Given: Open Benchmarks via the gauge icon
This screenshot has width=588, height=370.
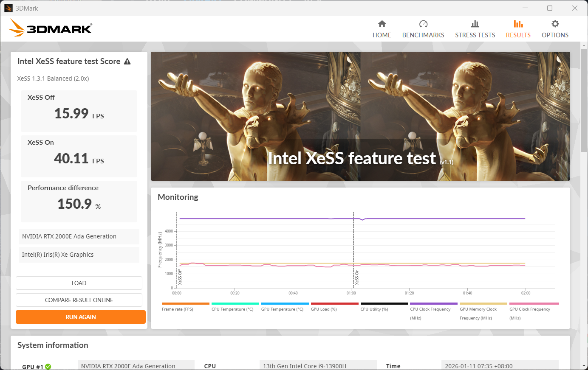Looking at the screenshot, I should [423, 24].
